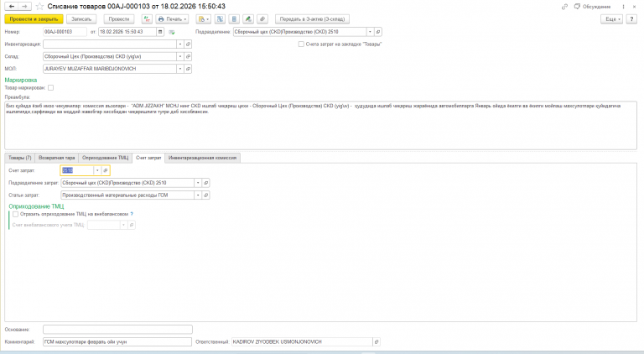Select the Счет затрат tab
Image resolution: width=644 pixels, height=354 pixels.
pyautogui.click(x=148, y=158)
